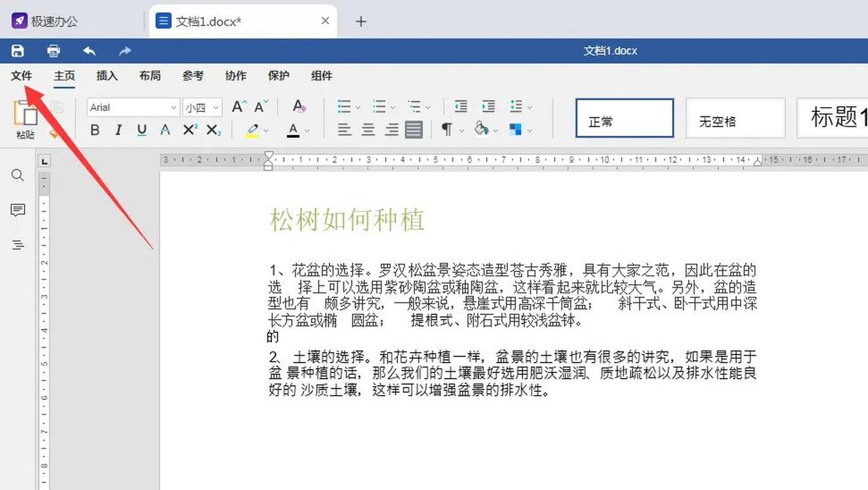Viewport: 868px width, 490px height.
Task: Expand the nonprinting characters dropdown arrow
Action: tap(460, 130)
